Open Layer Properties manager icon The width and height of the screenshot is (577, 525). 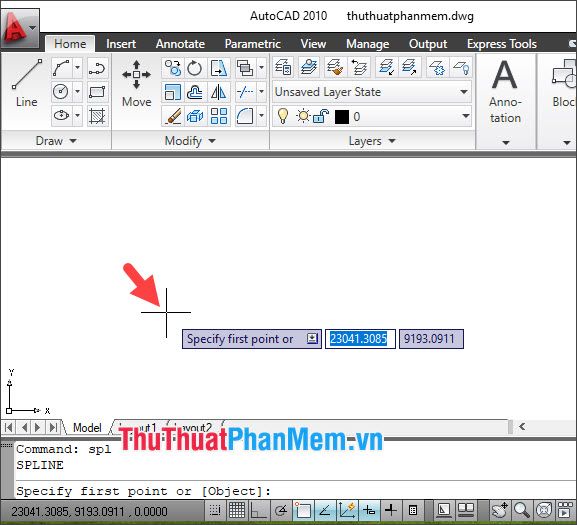[x=283, y=67]
